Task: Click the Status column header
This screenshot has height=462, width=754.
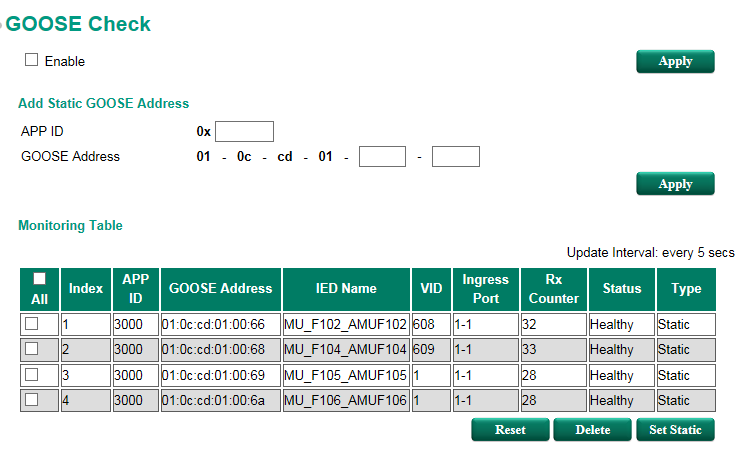Action: click(621, 289)
